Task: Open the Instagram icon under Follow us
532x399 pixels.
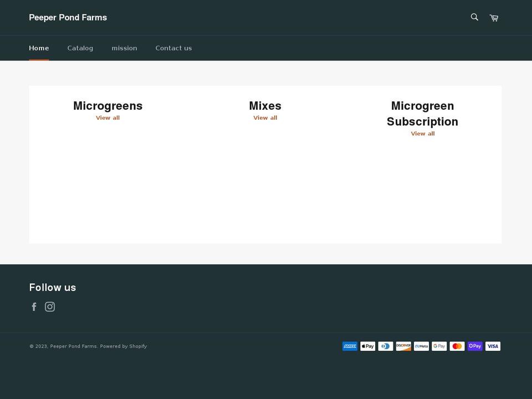Action: click(50, 306)
